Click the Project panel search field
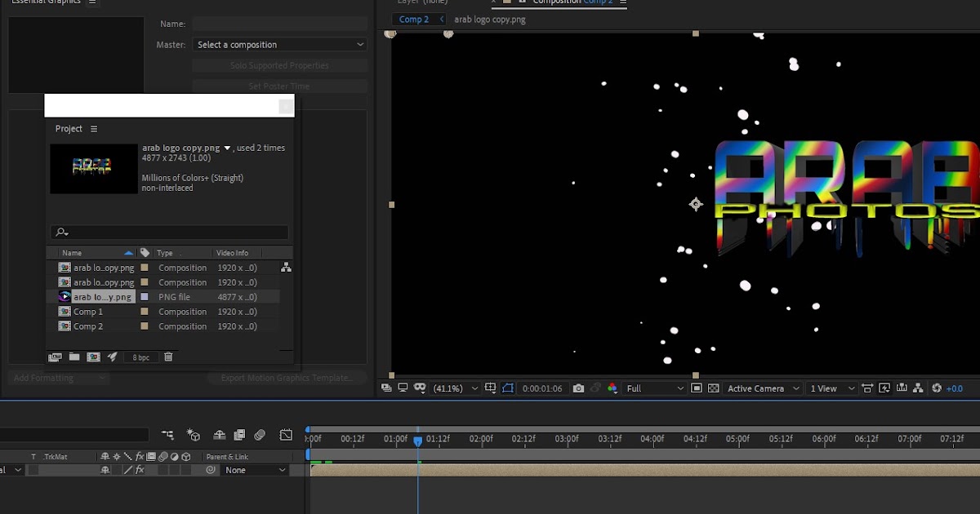The width and height of the screenshot is (980, 514). (169, 233)
